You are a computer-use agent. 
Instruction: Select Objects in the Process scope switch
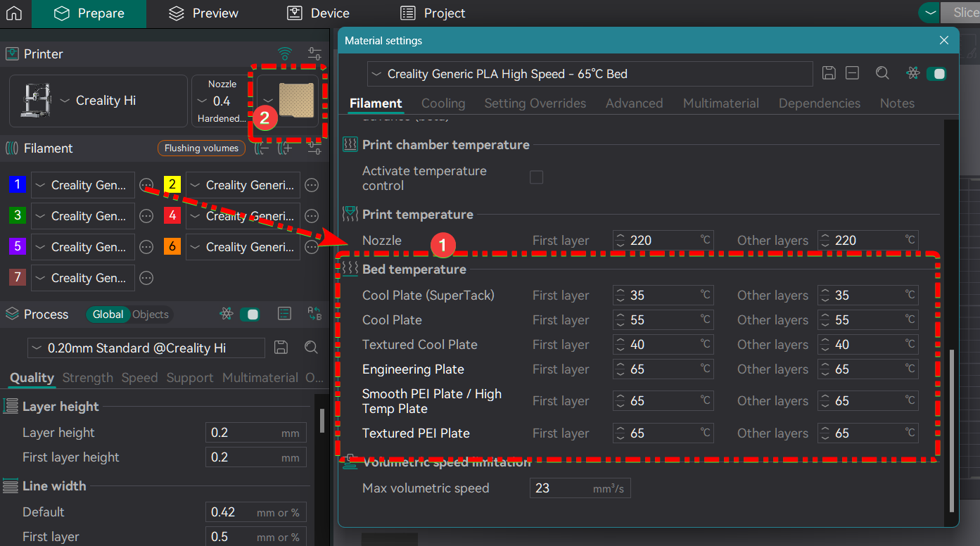pyautogui.click(x=151, y=315)
